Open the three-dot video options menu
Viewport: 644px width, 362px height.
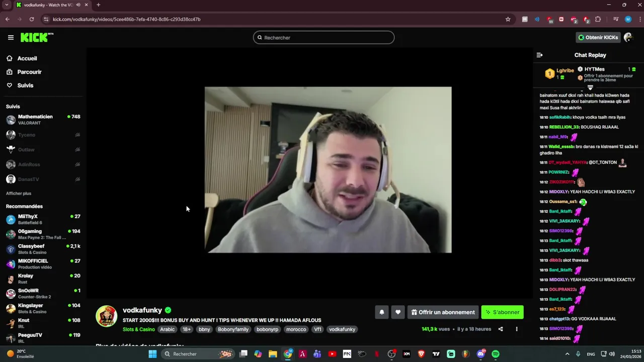point(516,329)
